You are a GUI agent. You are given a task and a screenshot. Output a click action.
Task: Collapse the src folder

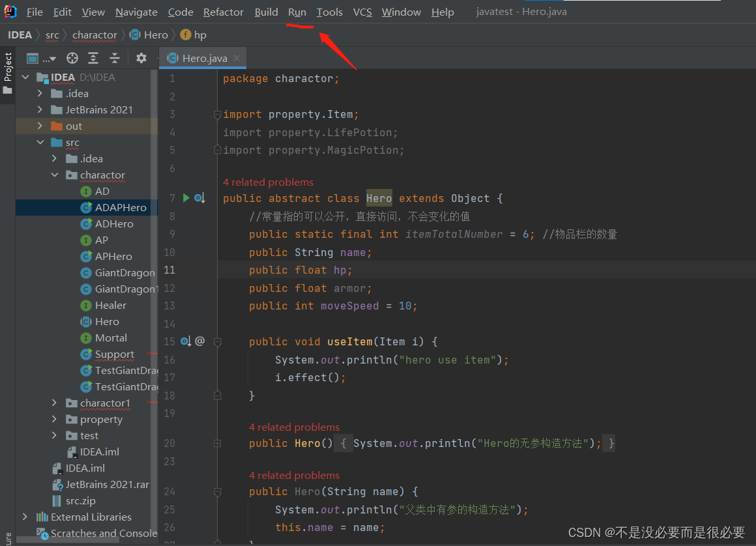click(40, 143)
